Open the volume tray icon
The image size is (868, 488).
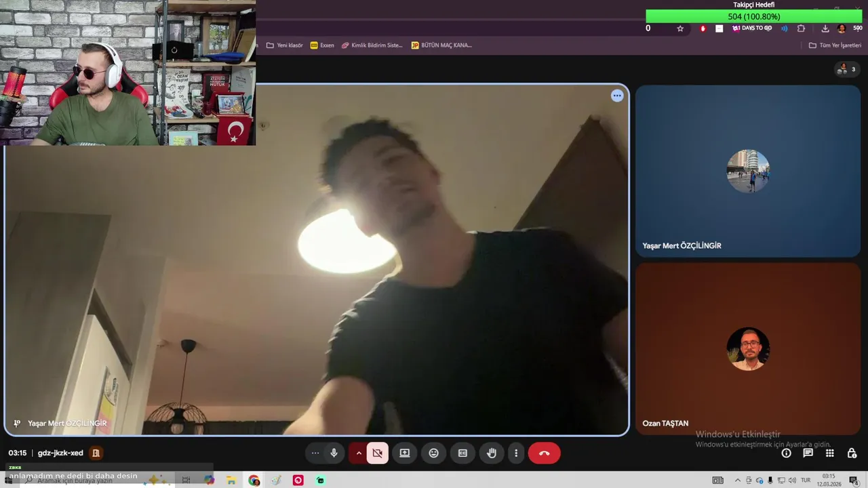pyautogui.click(x=792, y=481)
